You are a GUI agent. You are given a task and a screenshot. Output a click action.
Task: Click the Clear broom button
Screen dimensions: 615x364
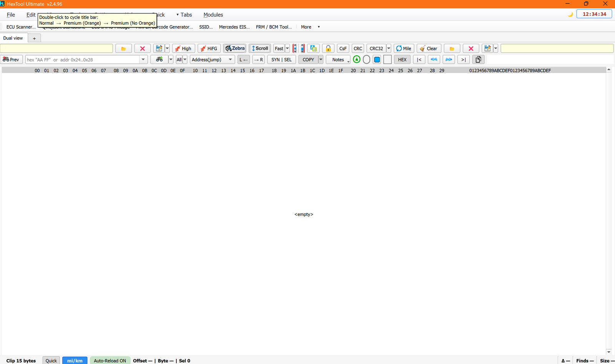429,48
